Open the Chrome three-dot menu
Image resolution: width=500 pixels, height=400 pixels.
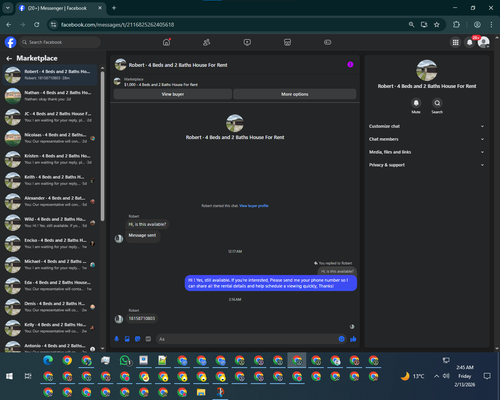(491, 25)
